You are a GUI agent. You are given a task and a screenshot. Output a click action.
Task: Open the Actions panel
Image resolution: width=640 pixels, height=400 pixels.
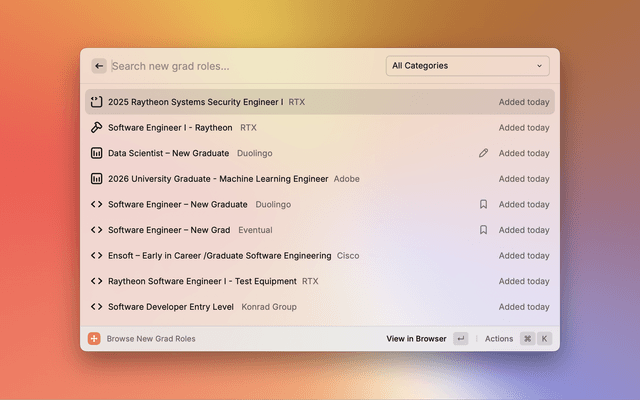499,339
